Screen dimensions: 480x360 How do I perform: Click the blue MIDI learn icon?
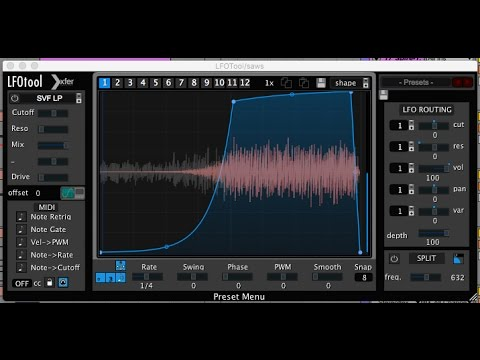pyautogui.click(x=63, y=283)
